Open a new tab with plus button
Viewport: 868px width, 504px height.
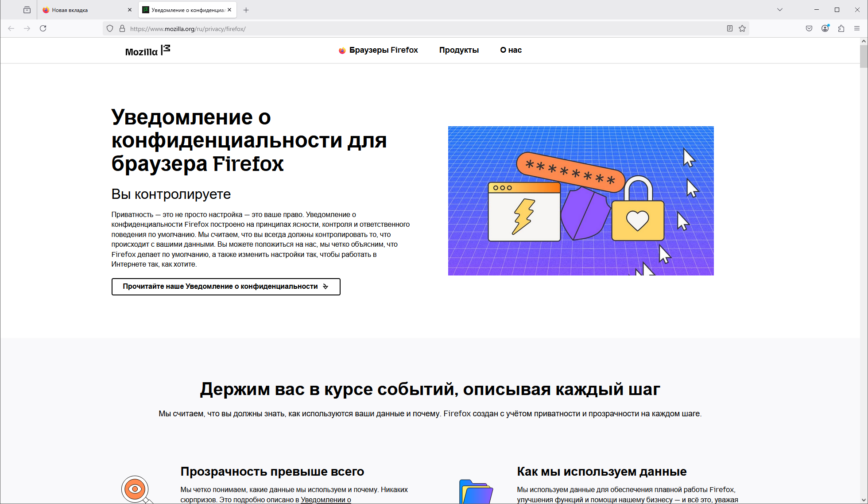click(246, 10)
